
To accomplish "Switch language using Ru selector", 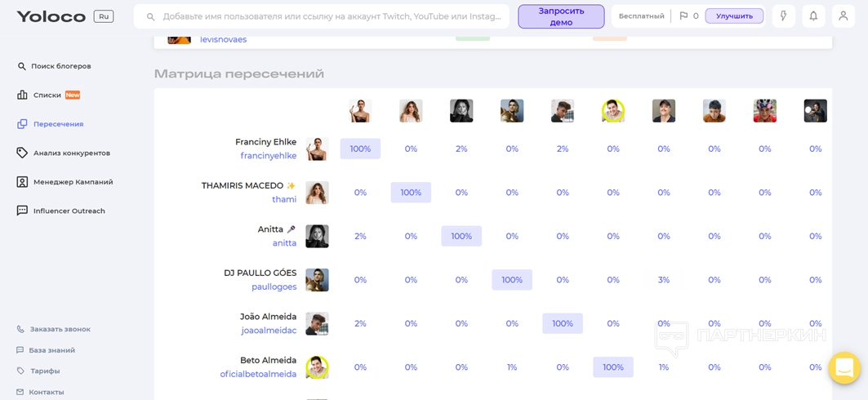I will [104, 16].
